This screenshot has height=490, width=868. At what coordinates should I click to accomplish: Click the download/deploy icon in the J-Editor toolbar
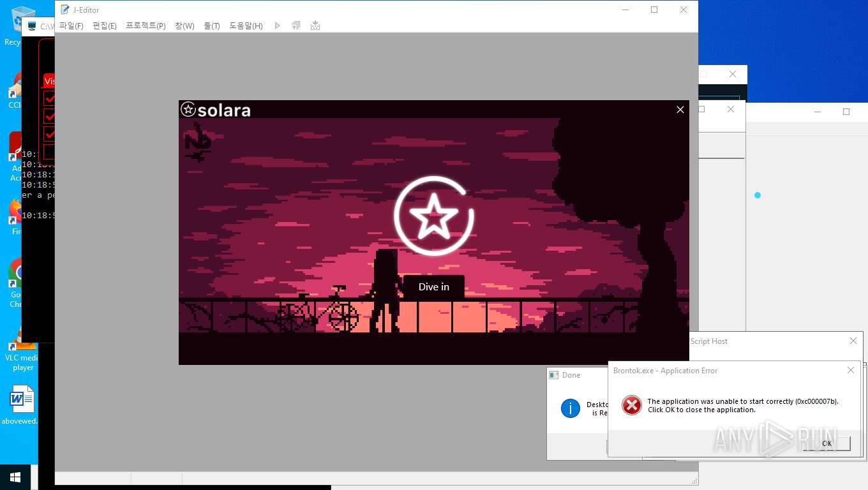tap(315, 26)
